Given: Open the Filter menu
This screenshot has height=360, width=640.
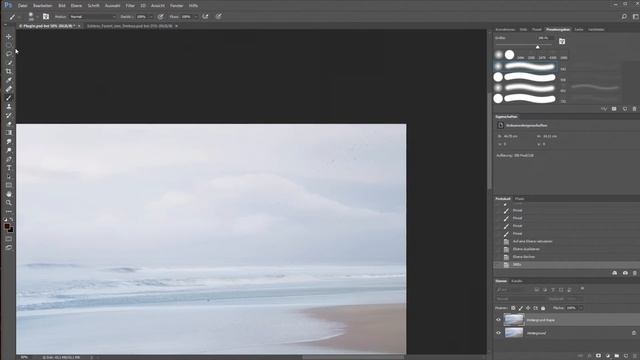Looking at the screenshot, I should 130,6.
